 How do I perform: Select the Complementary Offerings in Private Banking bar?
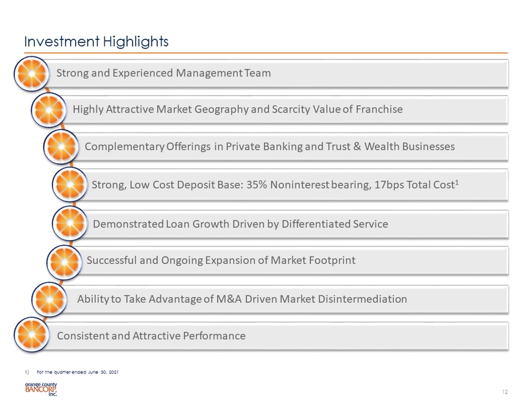(294, 147)
